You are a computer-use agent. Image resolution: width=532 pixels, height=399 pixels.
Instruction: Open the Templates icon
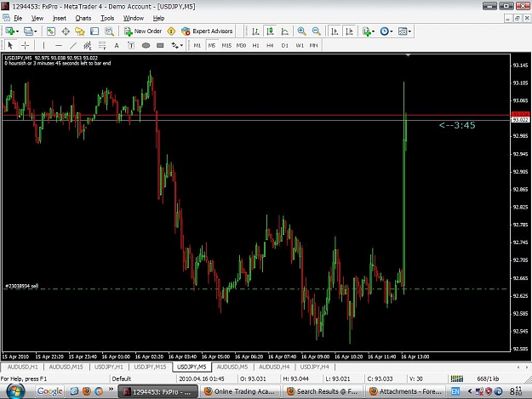click(403, 31)
